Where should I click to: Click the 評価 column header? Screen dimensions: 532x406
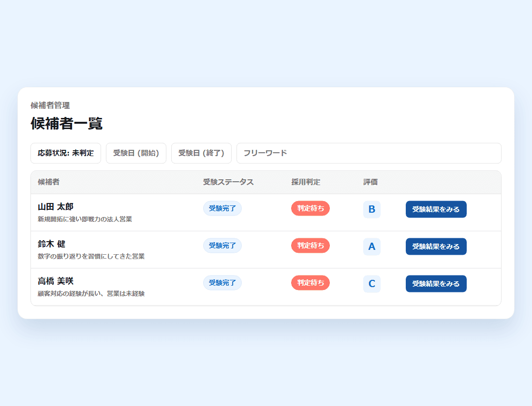pos(370,182)
